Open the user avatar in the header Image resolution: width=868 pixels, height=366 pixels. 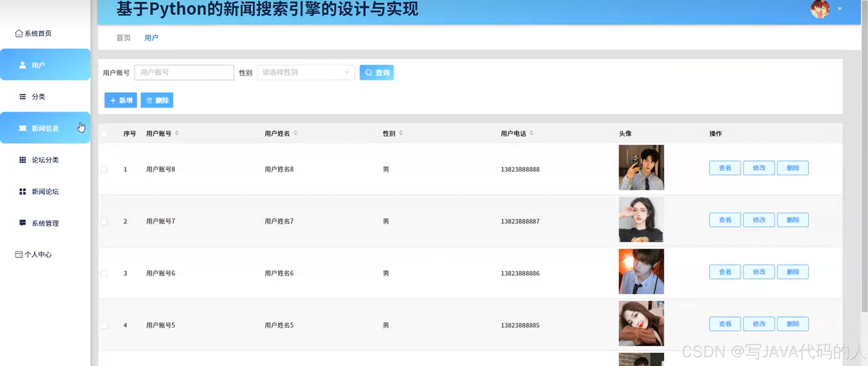(820, 9)
